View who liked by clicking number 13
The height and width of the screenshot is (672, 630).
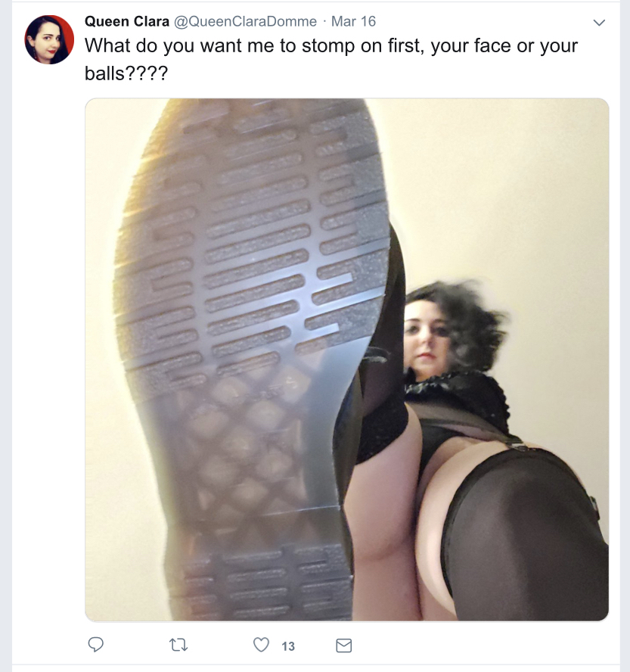point(288,646)
